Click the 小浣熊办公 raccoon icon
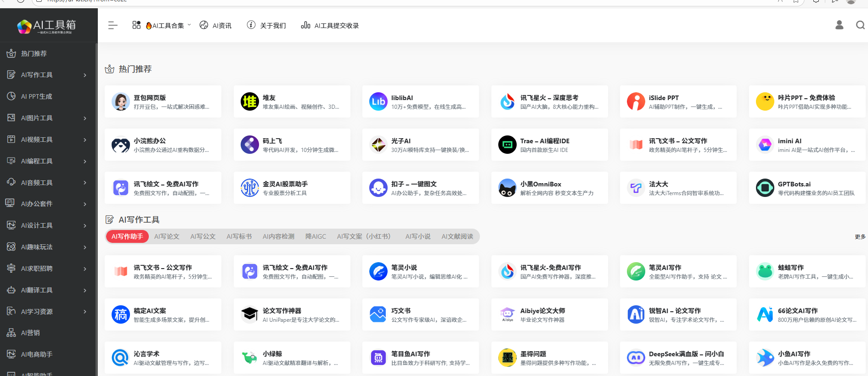Image resolution: width=868 pixels, height=376 pixels. click(121, 145)
